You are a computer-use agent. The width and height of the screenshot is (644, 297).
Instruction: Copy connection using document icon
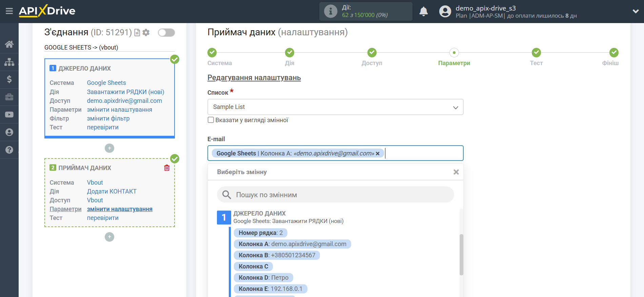[137, 33]
